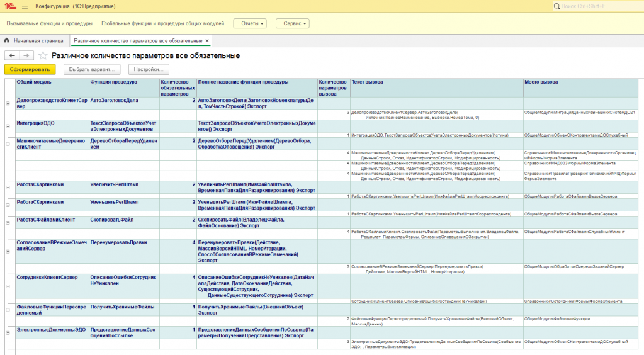Screen dimensions: 644x355
Task: Click in the Поиск search field
Action: tap(598, 6)
